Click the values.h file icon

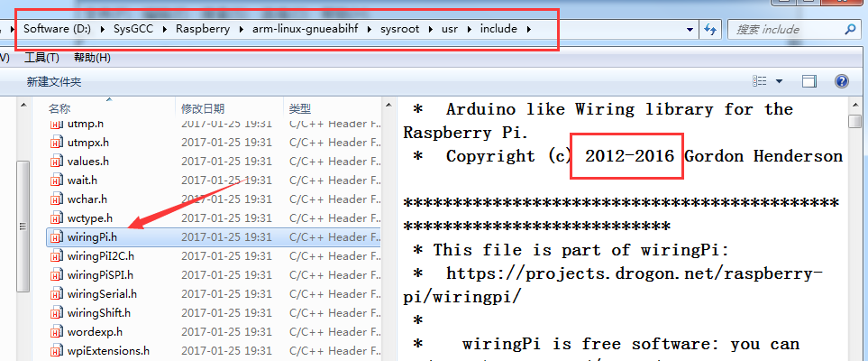[56, 162]
